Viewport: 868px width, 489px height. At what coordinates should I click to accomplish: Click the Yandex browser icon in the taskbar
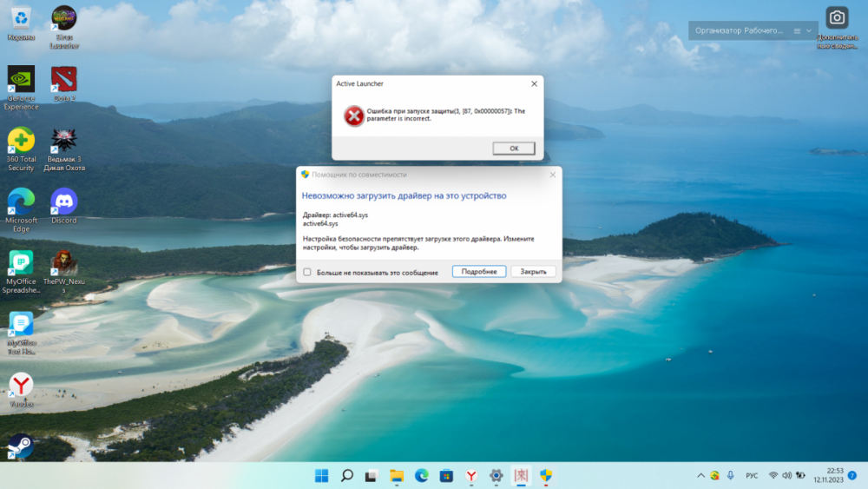(471, 476)
